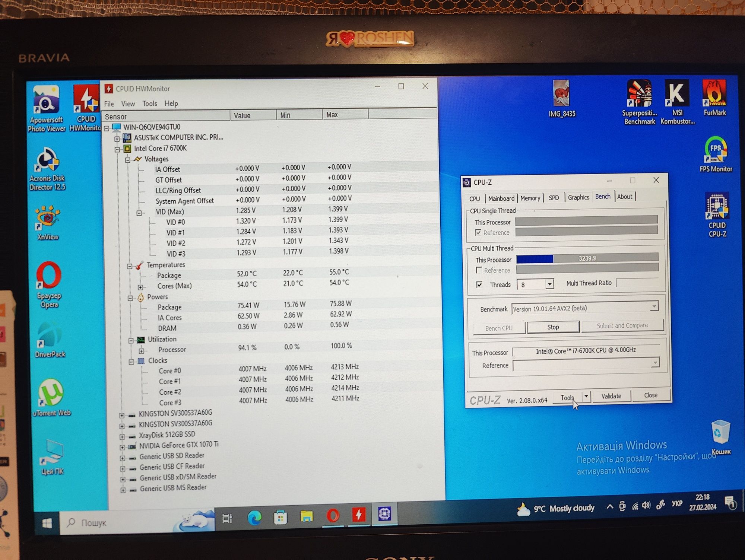The width and height of the screenshot is (745, 560).
Task: Open the weather widget showing Mostly cloudy
Action: click(555, 508)
